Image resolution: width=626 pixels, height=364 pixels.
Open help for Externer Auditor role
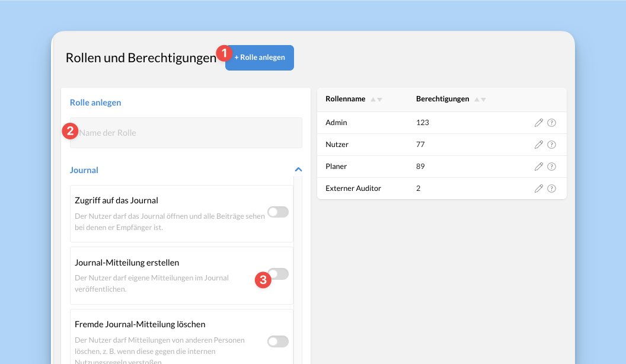pyautogui.click(x=551, y=189)
